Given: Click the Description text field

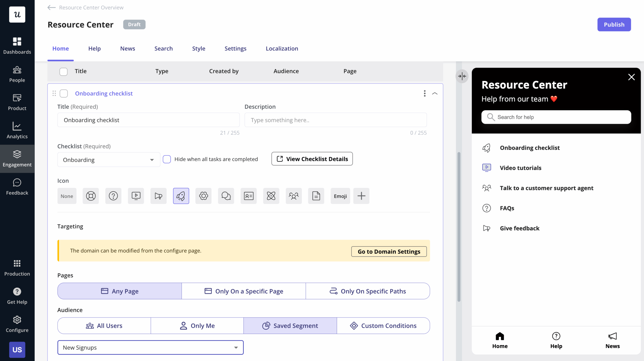Looking at the screenshot, I should coord(335,120).
